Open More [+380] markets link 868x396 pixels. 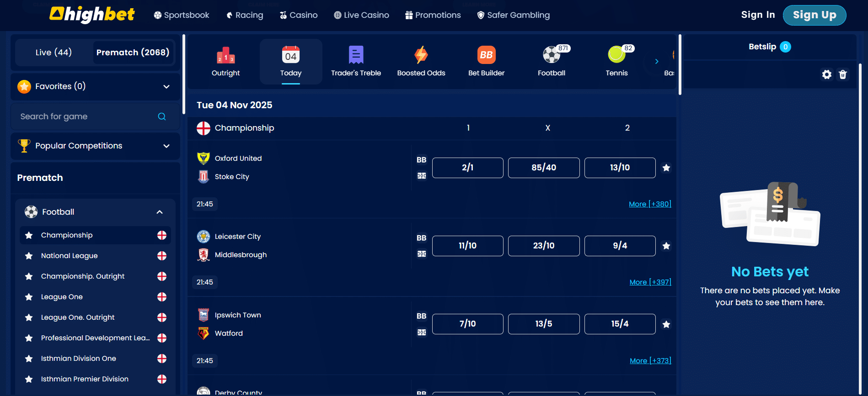pos(650,204)
